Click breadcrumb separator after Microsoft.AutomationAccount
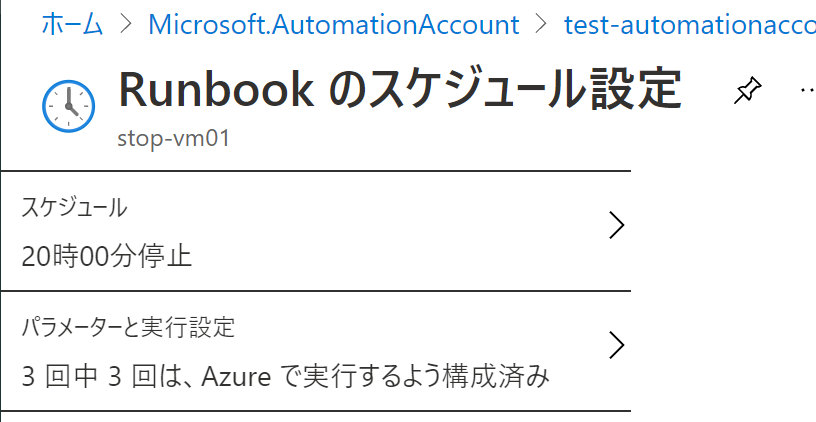The image size is (816, 422). click(542, 24)
